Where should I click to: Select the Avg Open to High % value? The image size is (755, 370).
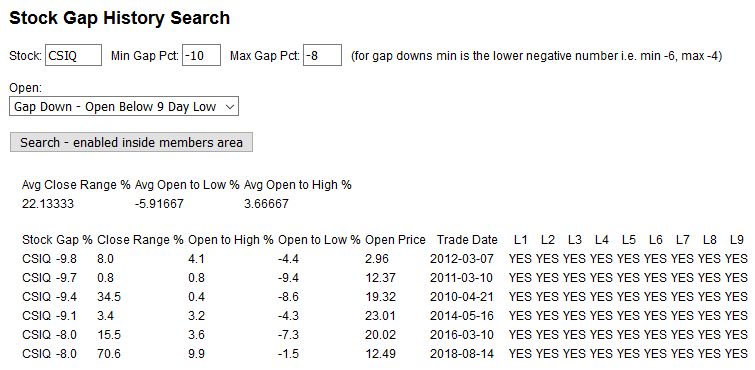[x=266, y=204]
